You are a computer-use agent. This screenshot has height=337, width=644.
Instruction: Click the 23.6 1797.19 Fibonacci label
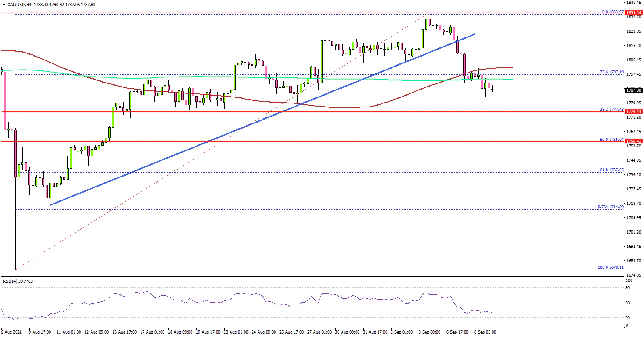[x=612, y=72]
